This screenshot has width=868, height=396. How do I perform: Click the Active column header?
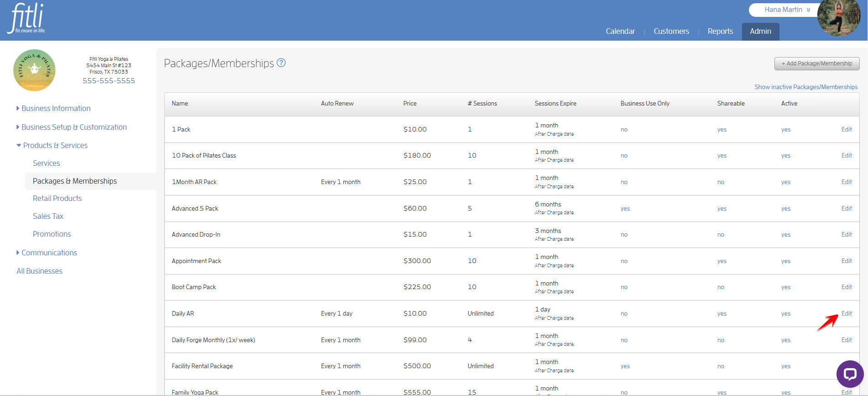789,103
